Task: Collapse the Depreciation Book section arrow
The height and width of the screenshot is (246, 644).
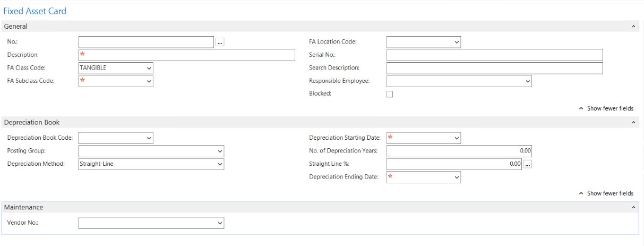Action: (633, 123)
